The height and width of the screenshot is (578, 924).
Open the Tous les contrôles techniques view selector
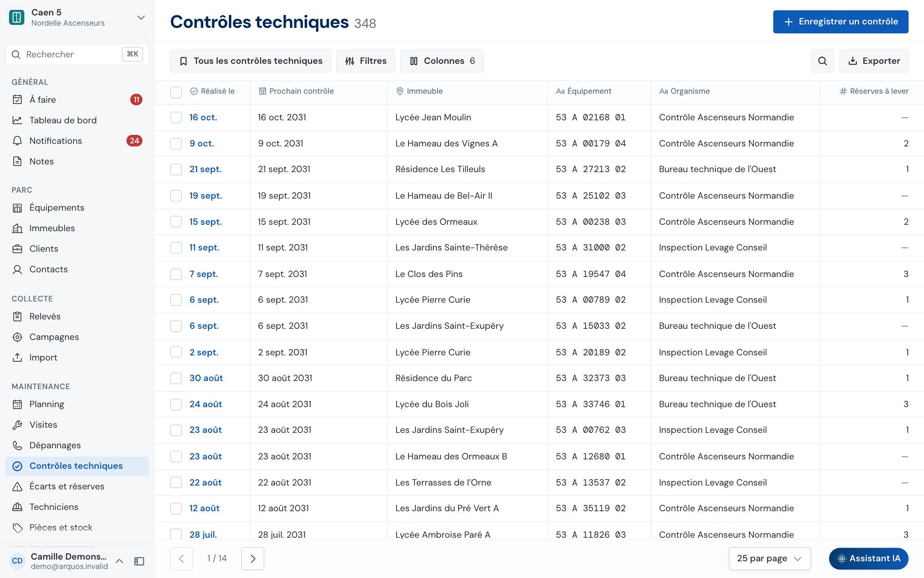[250, 61]
